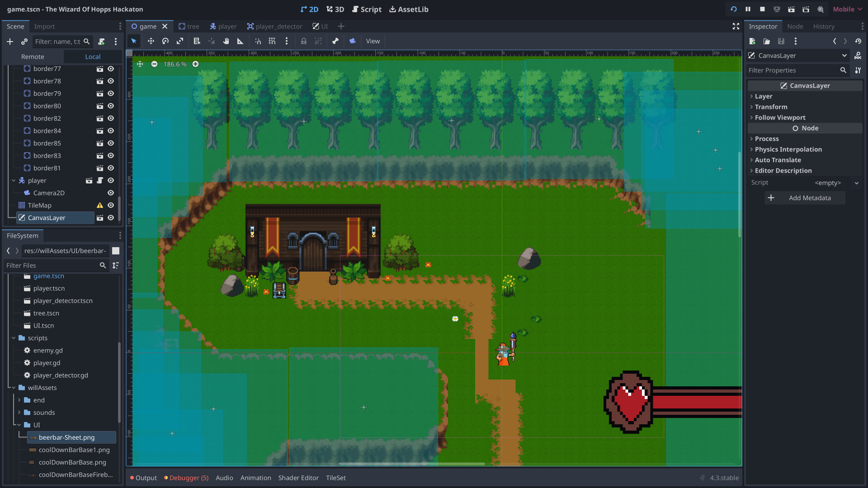Switch to Remote scene tree
The height and width of the screenshot is (488, 868).
[33, 56]
